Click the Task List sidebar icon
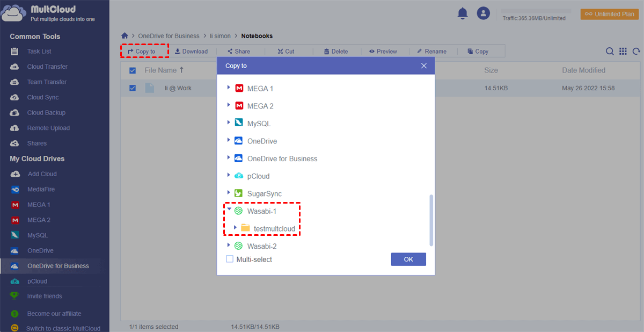The width and height of the screenshot is (644, 332). [x=16, y=52]
